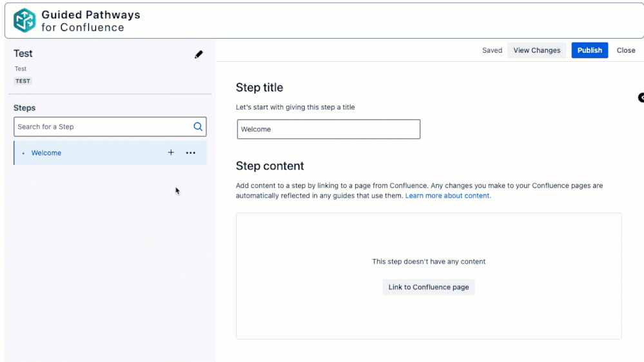Click the Step title Welcome input field
Screen dimensions: 644x362
pyautogui.click(x=329, y=129)
